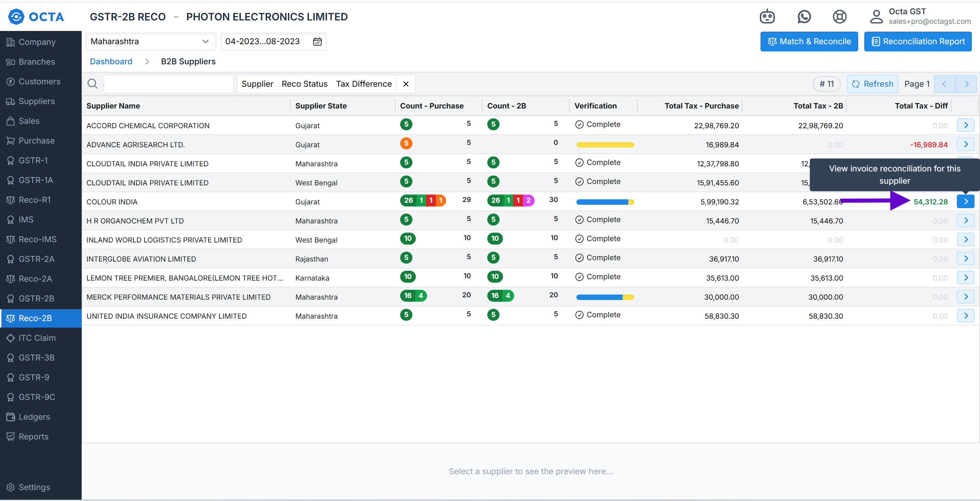
Task: Open COLOUR INDIA invoice reconciliation arrow
Action: coord(966,201)
